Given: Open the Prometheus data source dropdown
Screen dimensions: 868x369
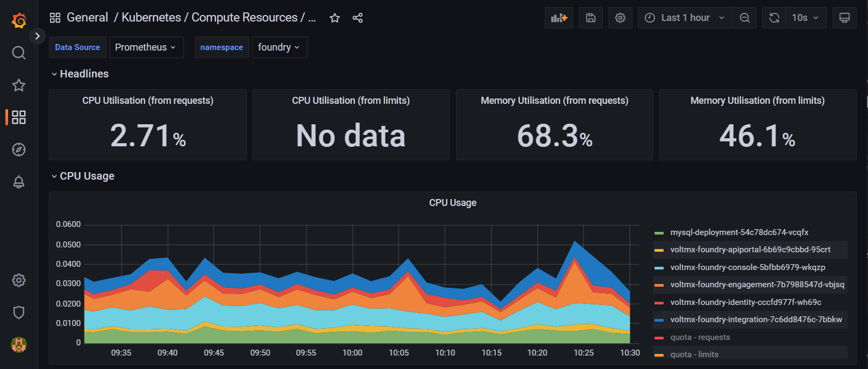Looking at the screenshot, I should 146,47.
